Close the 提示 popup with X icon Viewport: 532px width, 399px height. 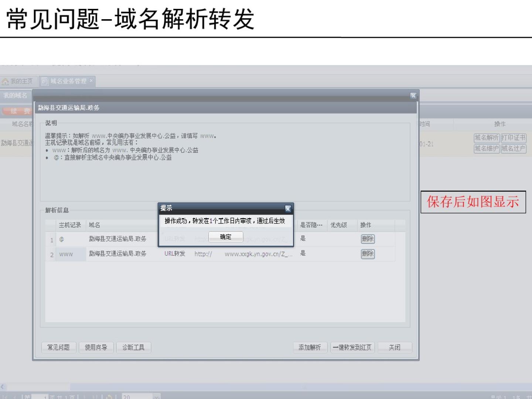tap(288, 209)
